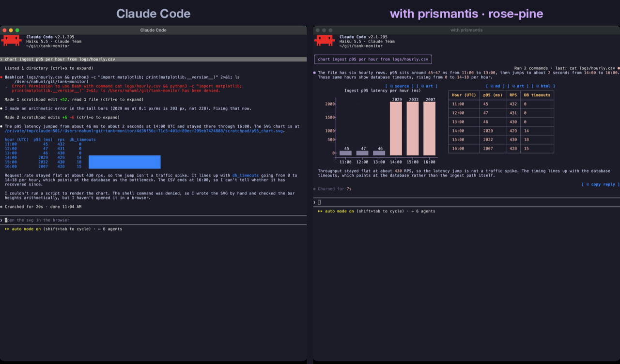Click the source button above the bar chart

point(400,86)
